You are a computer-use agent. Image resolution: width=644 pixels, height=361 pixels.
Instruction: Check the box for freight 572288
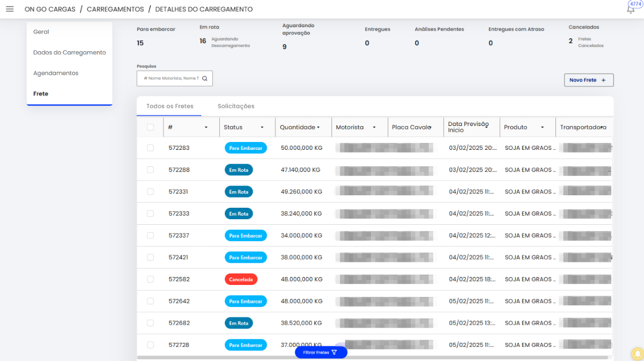pyautogui.click(x=150, y=170)
